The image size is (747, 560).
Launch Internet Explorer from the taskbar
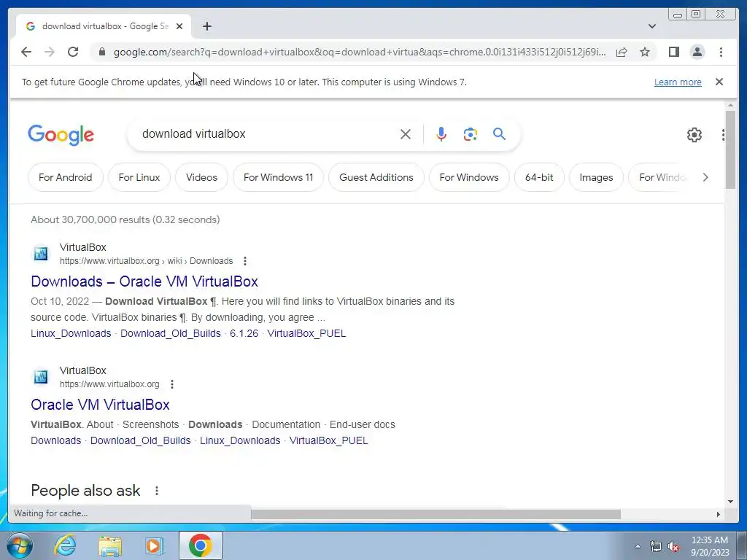click(64, 545)
